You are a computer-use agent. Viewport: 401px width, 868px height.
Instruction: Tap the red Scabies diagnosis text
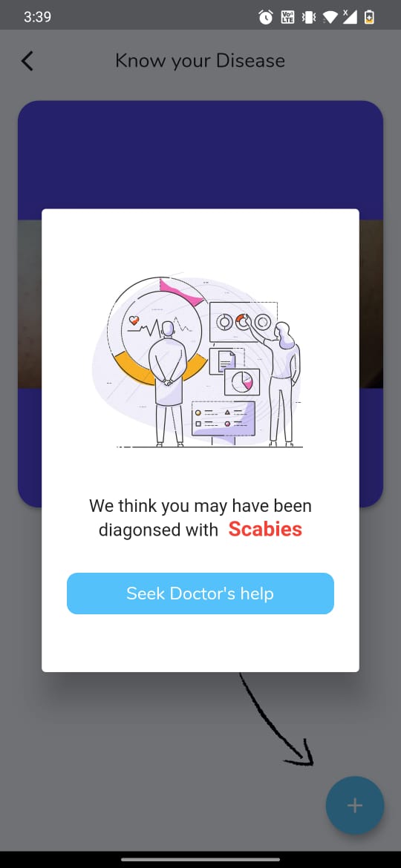(x=265, y=529)
